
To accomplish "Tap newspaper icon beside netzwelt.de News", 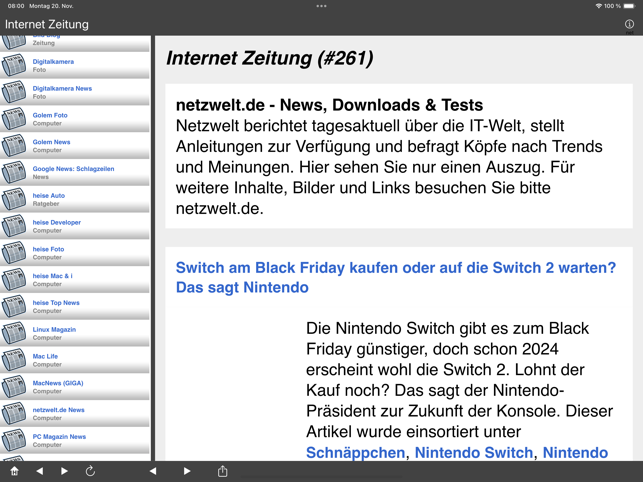I will (14, 413).
